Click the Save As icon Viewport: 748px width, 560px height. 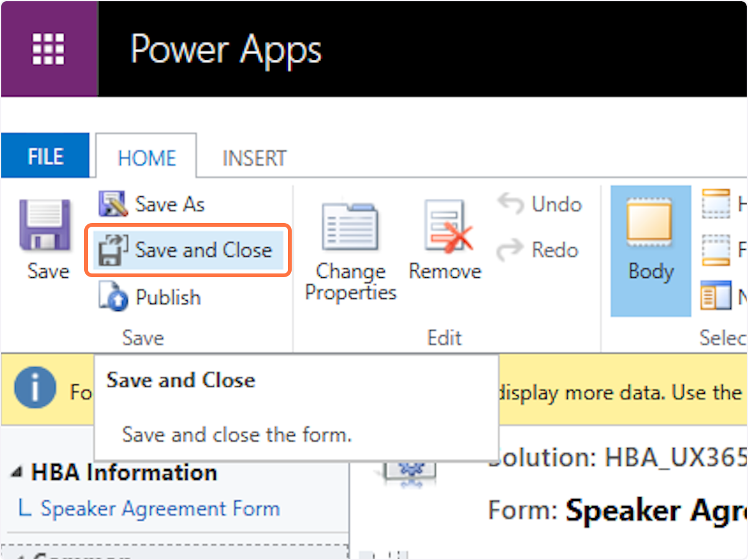point(113,204)
